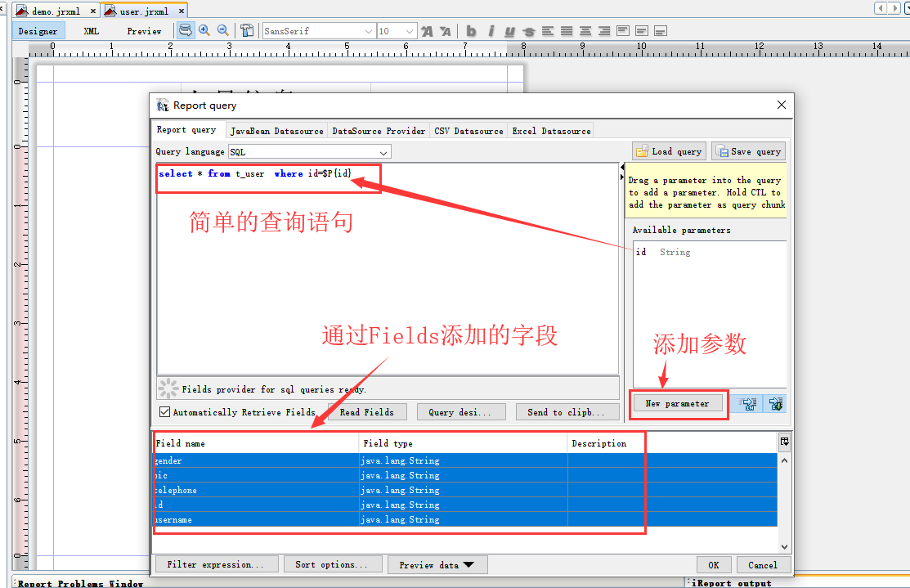Click the increase font size icon
The height and width of the screenshot is (588, 910).
pos(426,30)
